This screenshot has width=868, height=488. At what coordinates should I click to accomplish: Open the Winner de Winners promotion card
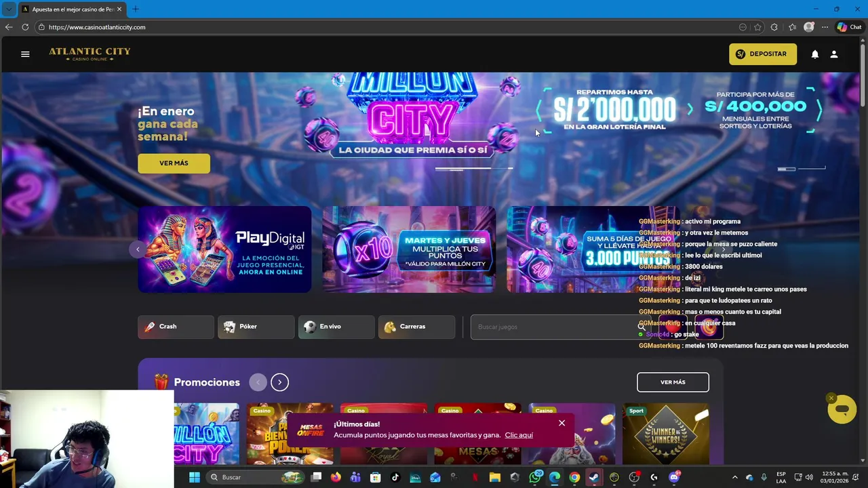pos(666,434)
